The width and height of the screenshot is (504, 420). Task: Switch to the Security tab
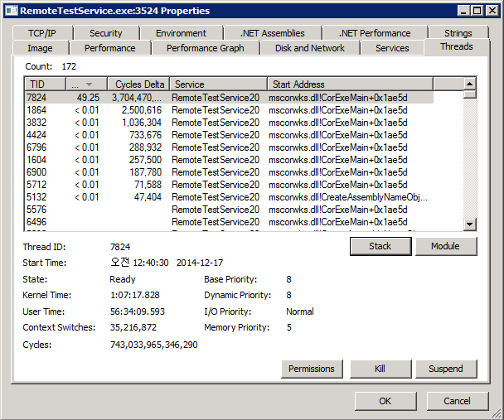106,33
